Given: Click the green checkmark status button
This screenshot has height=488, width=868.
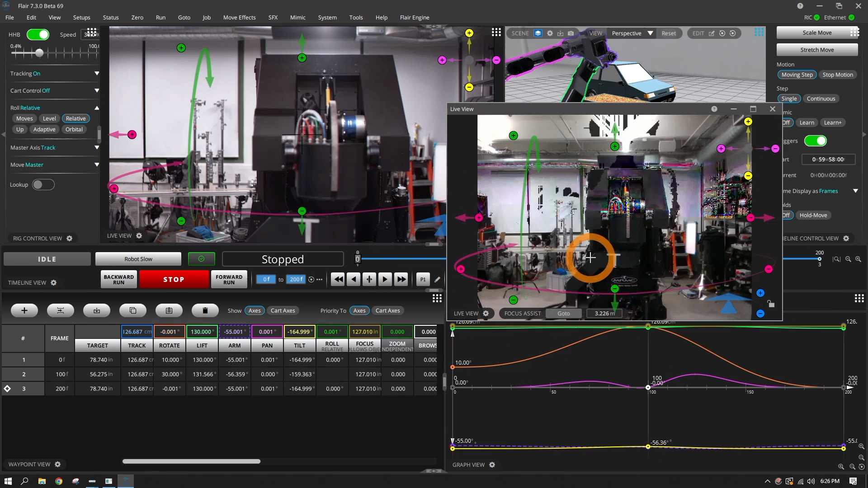Looking at the screenshot, I should click(x=202, y=259).
